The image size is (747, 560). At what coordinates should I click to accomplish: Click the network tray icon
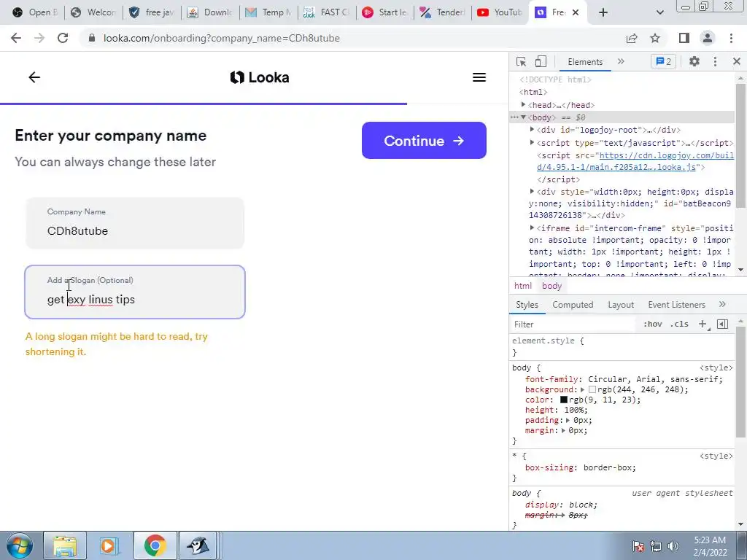[x=656, y=546]
